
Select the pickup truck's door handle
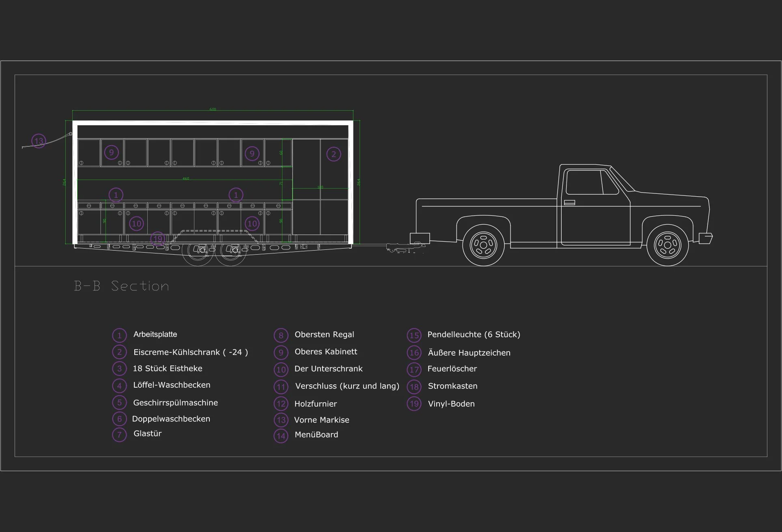coord(569,202)
